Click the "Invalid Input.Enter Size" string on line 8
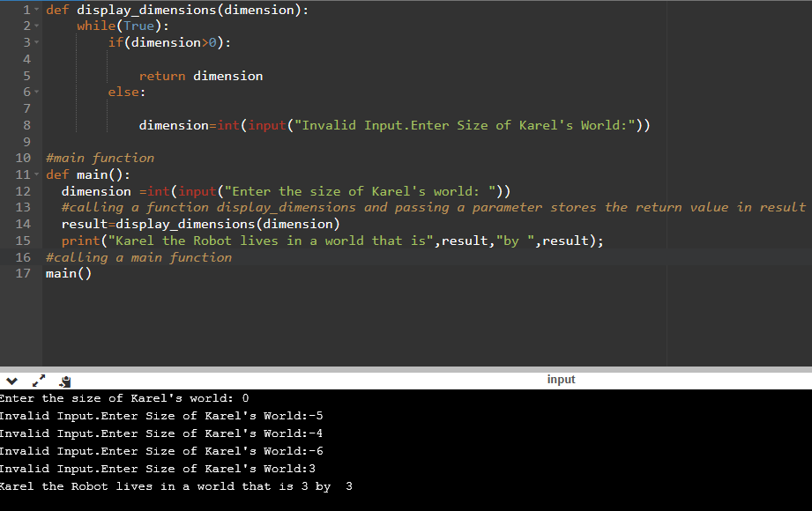 click(x=465, y=125)
